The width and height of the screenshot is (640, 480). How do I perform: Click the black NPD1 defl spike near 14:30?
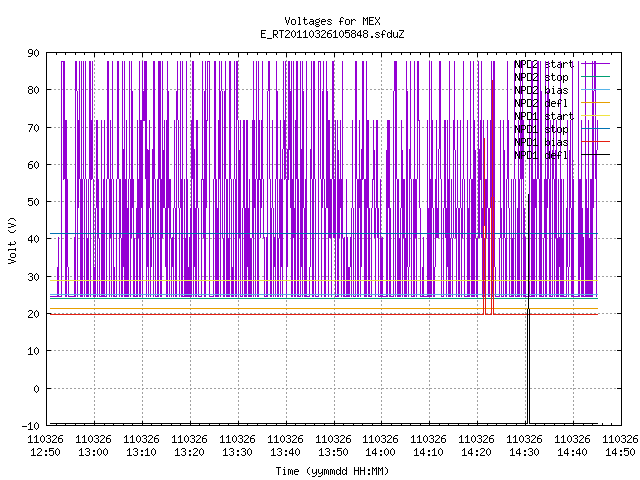coord(529,310)
